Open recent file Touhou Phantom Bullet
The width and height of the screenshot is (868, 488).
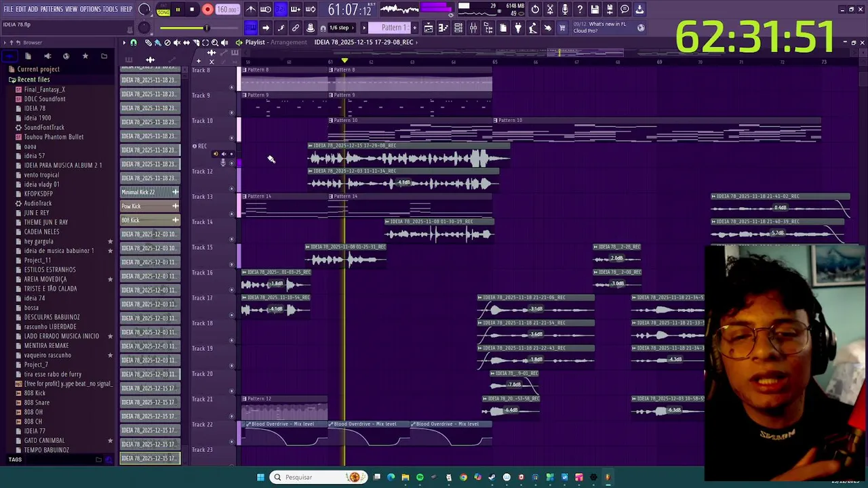(x=54, y=137)
